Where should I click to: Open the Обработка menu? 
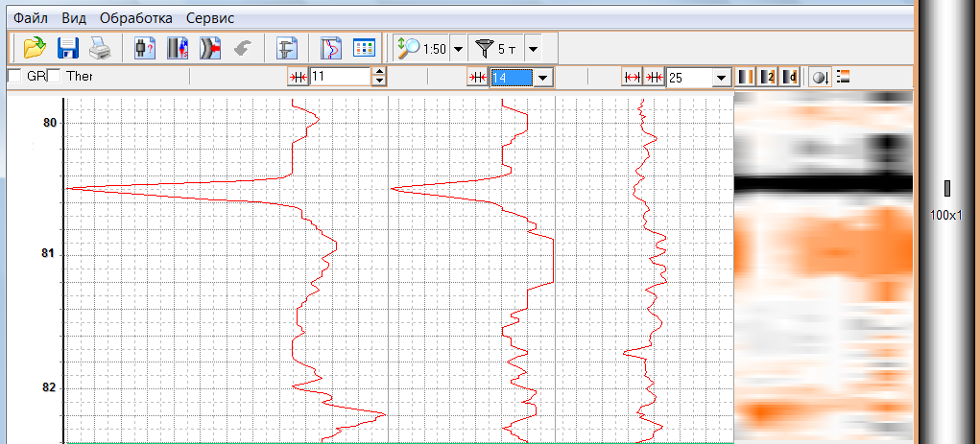(135, 18)
